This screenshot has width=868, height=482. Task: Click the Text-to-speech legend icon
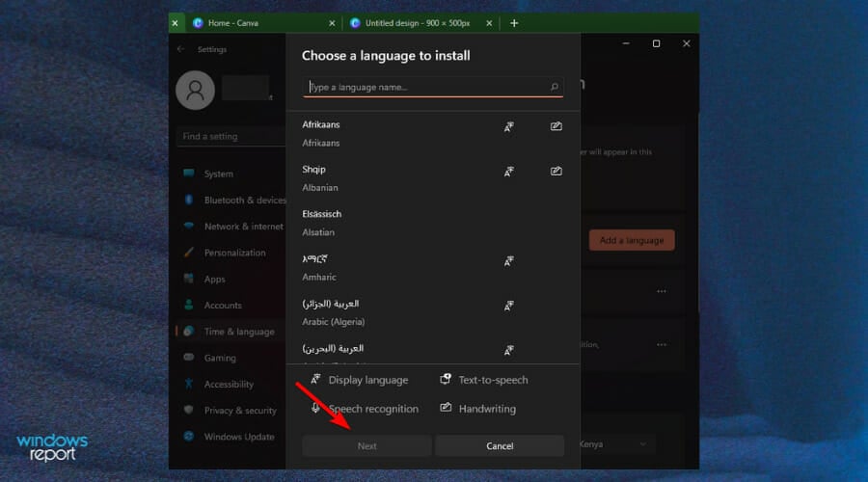coord(445,379)
